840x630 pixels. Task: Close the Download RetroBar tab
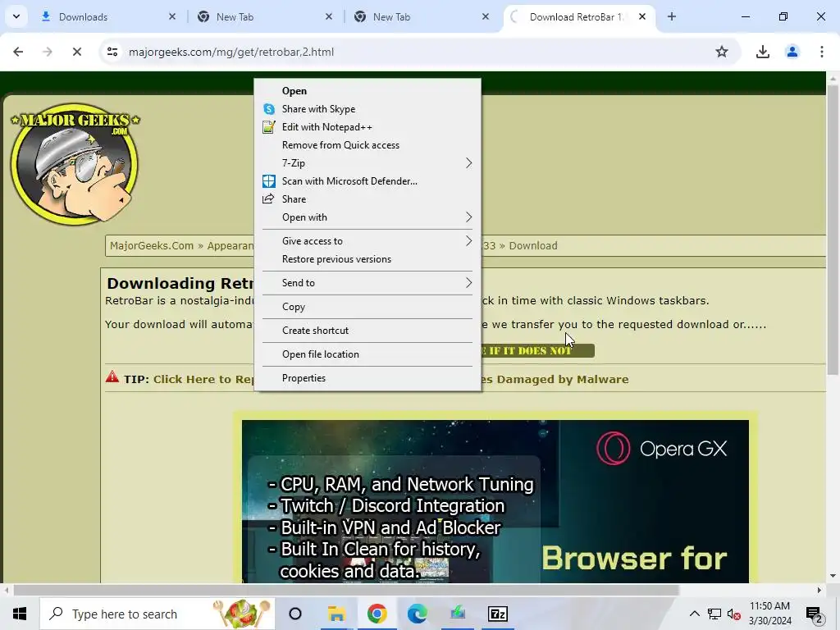642,16
